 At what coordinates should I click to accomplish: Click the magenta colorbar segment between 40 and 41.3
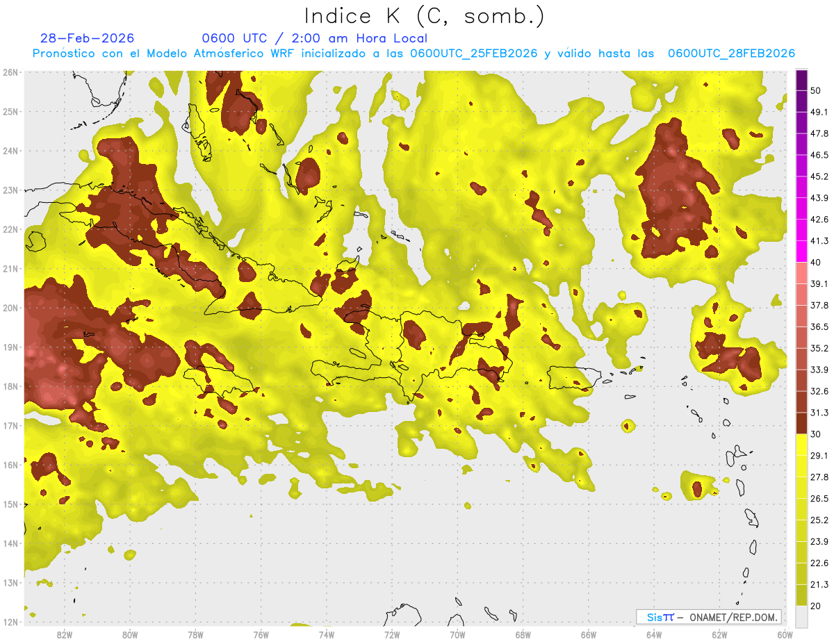[802, 251]
